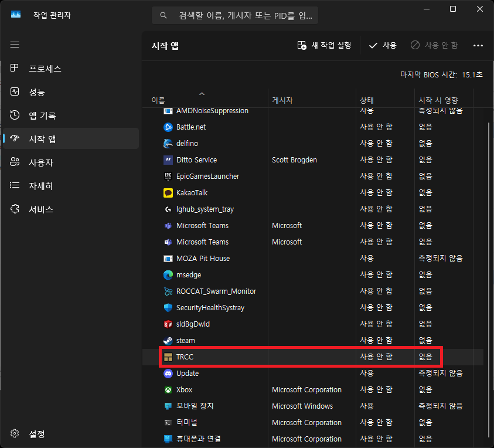
Task: Click the Scott Brogden publisher cell
Action: coord(294,160)
